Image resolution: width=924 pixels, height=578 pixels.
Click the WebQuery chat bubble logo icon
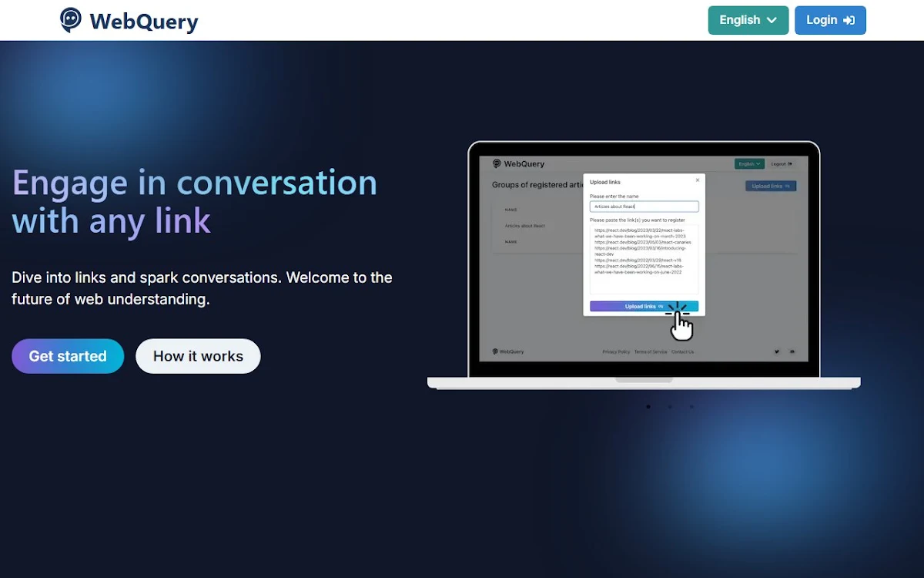[71, 20]
